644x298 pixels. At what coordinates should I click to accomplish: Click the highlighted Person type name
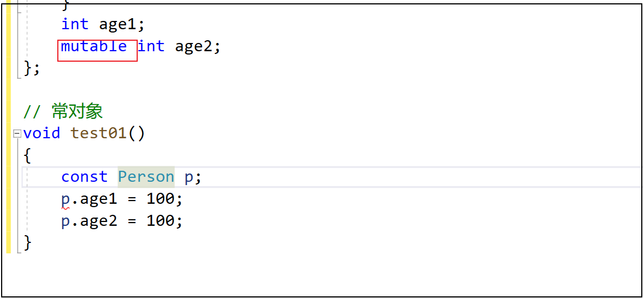pos(146,177)
